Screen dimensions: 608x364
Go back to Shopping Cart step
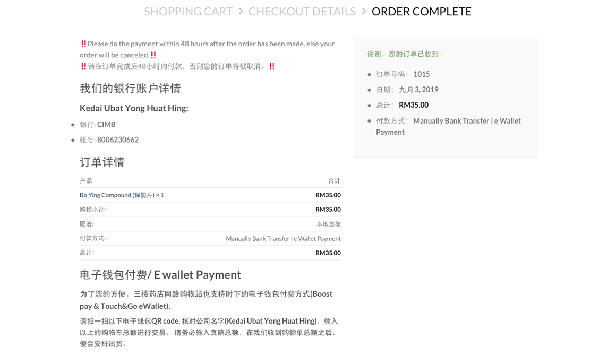188,12
